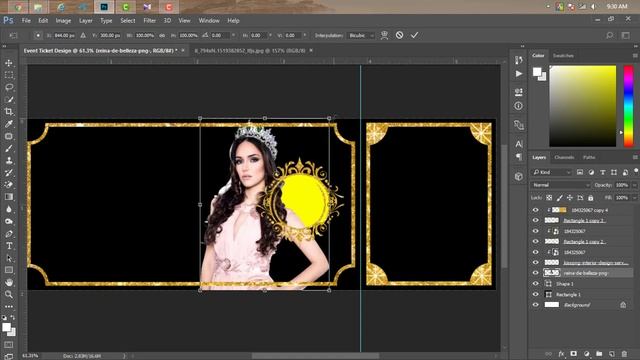
Task: Toggle lock image pixels brush icon
Action: tap(560, 198)
